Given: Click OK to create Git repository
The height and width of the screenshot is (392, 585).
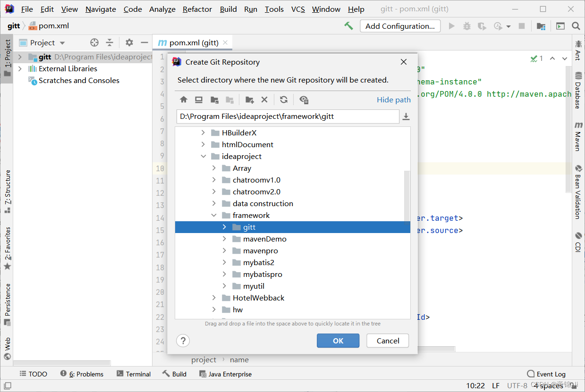Looking at the screenshot, I should pos(338,341).
